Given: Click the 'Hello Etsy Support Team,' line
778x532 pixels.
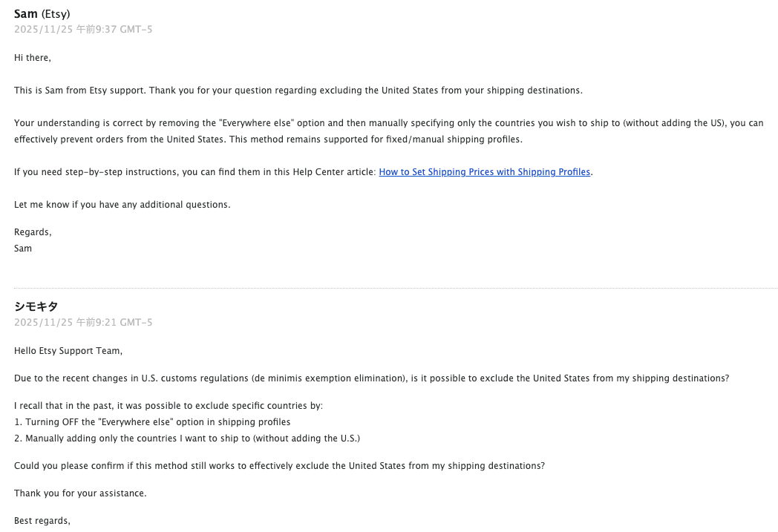Looking at the screenshot, I should 68,350.
